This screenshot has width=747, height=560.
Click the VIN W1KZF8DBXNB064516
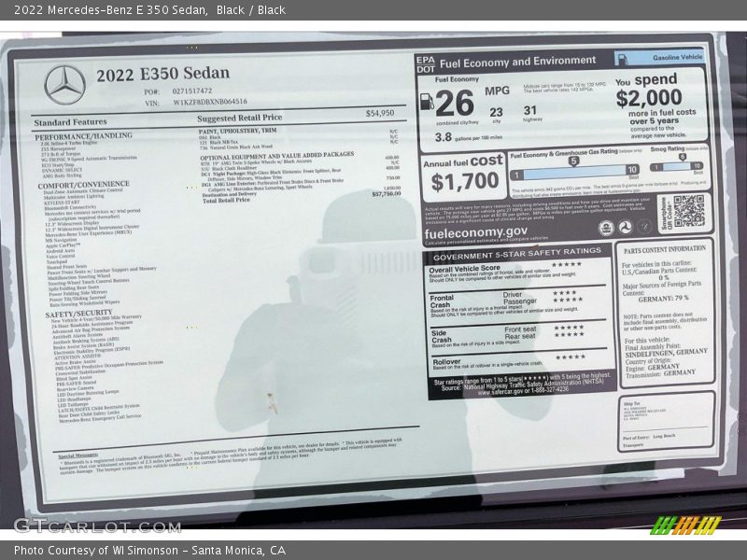[210, 102]
